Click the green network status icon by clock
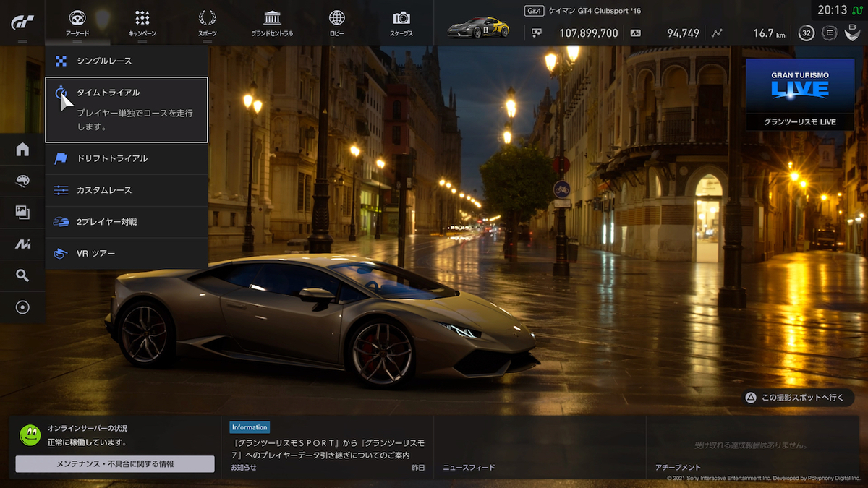Screen dimensions: 868x488 (x=858, y=10)
